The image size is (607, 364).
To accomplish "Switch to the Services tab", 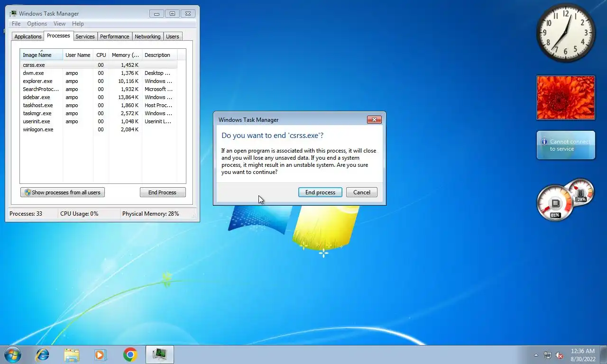I will (85, 36).
